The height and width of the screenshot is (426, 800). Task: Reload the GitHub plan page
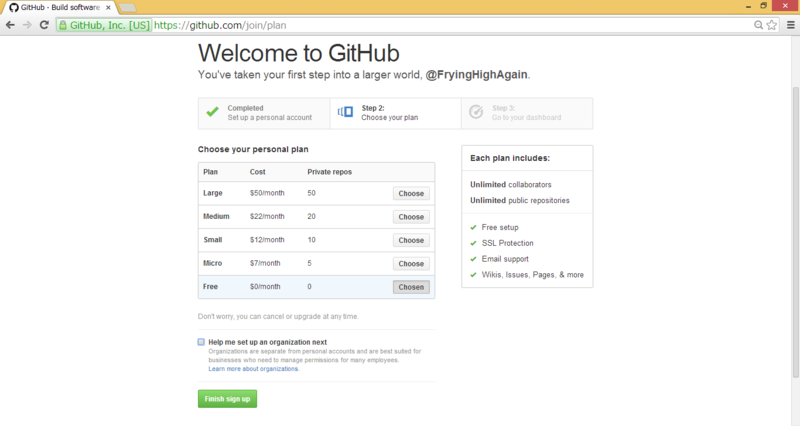click(x=44, y=24)
